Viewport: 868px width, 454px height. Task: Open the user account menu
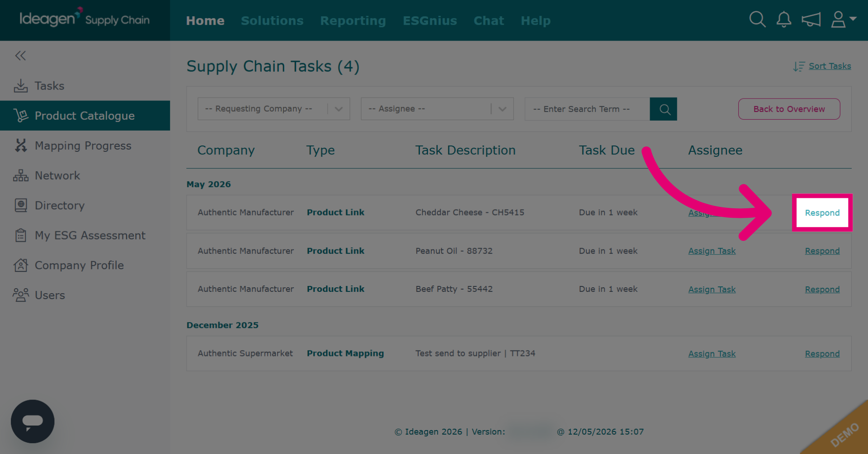point(844,20)
